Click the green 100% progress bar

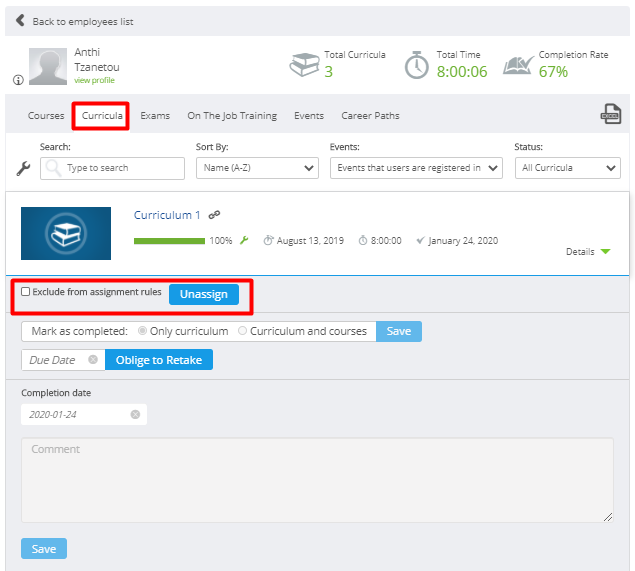[x=169, y=241]
